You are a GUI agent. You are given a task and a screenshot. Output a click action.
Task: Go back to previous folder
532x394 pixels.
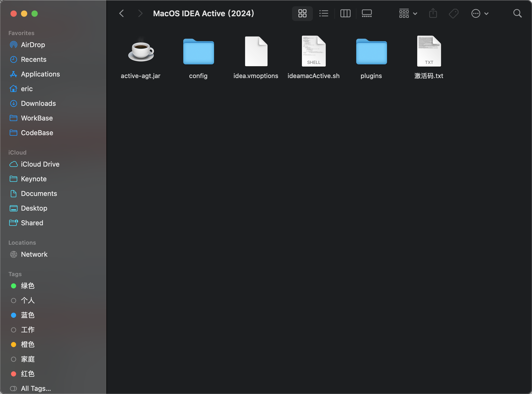(x=121, y=13)
